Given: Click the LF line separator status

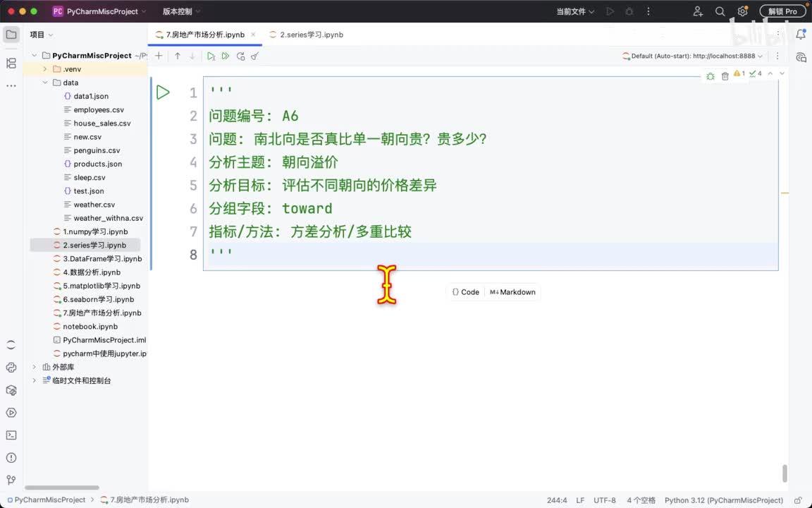Looking at the screenshot, I should pyautogui.click(x=580, y=500).
